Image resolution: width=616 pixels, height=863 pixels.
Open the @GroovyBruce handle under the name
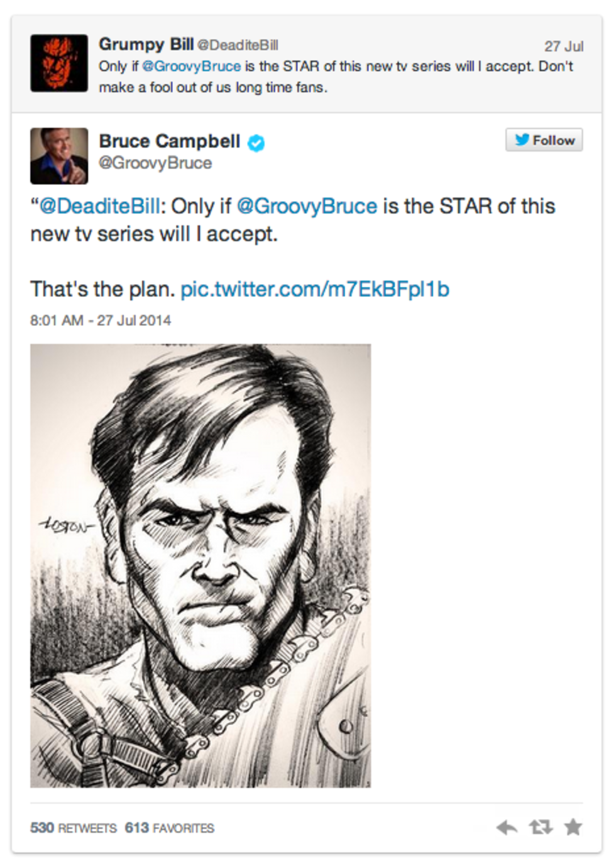point(155,163)
